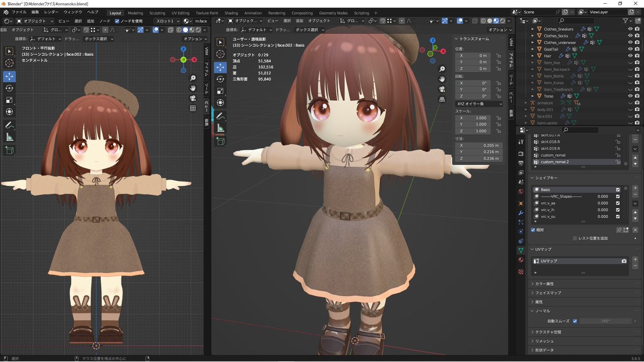The height and width of the screenshot is (362, 644).
Task: Switch to the Shading workspace tab
Action: (231, 13)
